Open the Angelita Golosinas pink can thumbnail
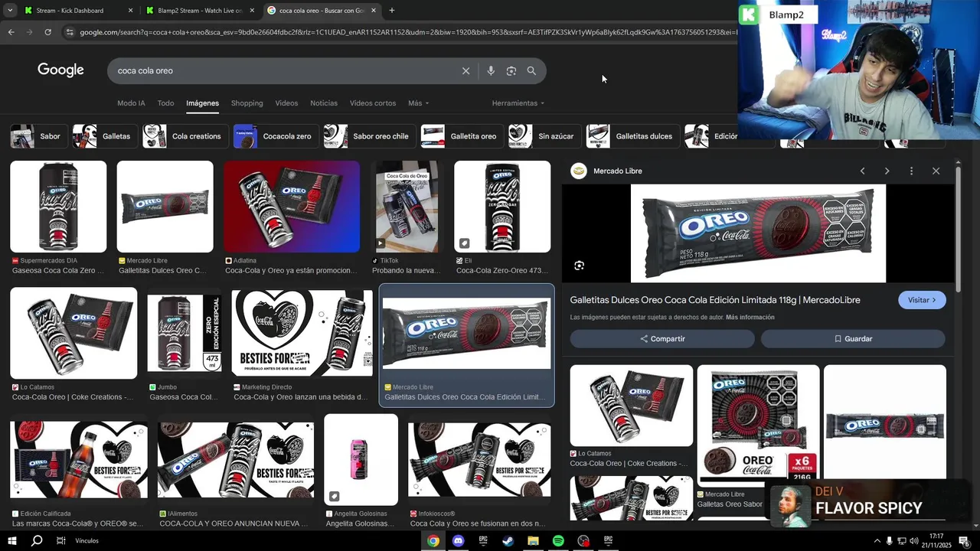The height and width of the screenshot is (551, 980). (361, 459)
